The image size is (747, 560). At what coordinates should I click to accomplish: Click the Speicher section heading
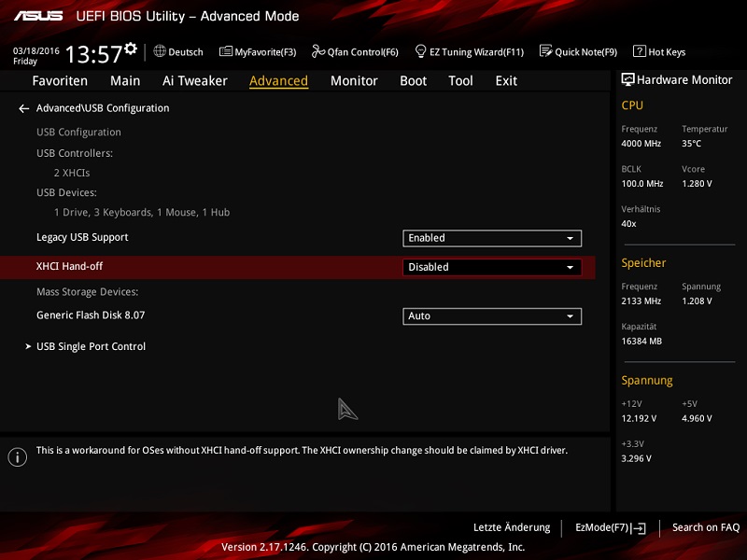[x=643, y=263]
